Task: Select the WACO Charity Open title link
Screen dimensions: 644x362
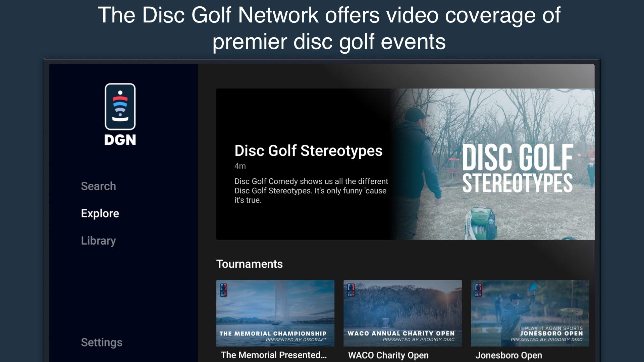Action: pos(388,355)
